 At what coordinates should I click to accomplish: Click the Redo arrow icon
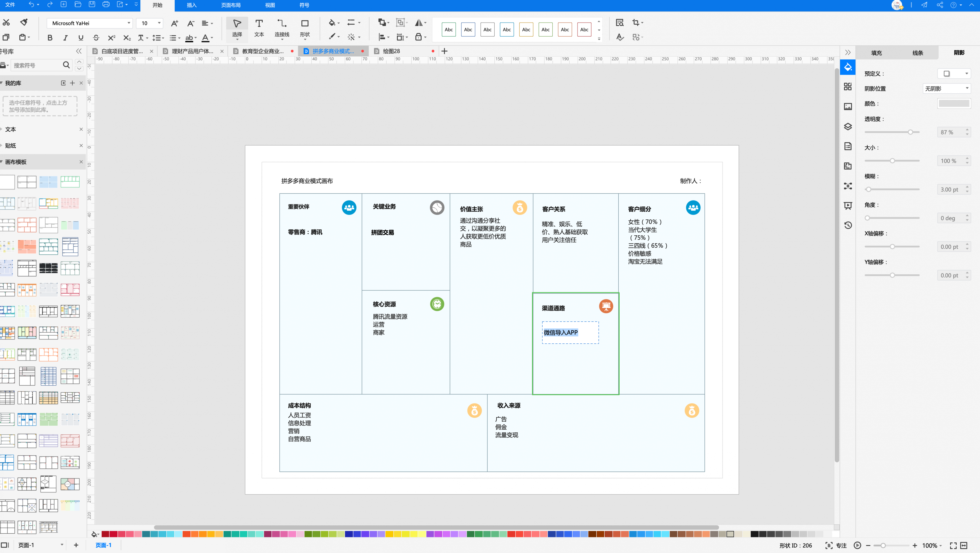point(50,5)
